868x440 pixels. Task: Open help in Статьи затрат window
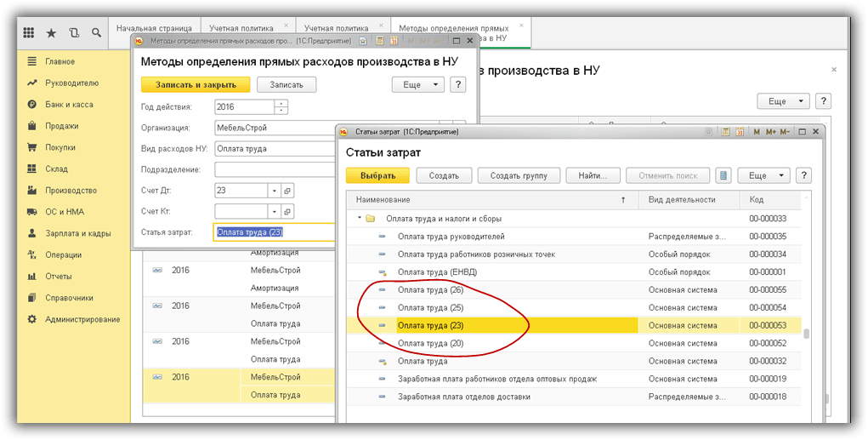tap(803, 175)
